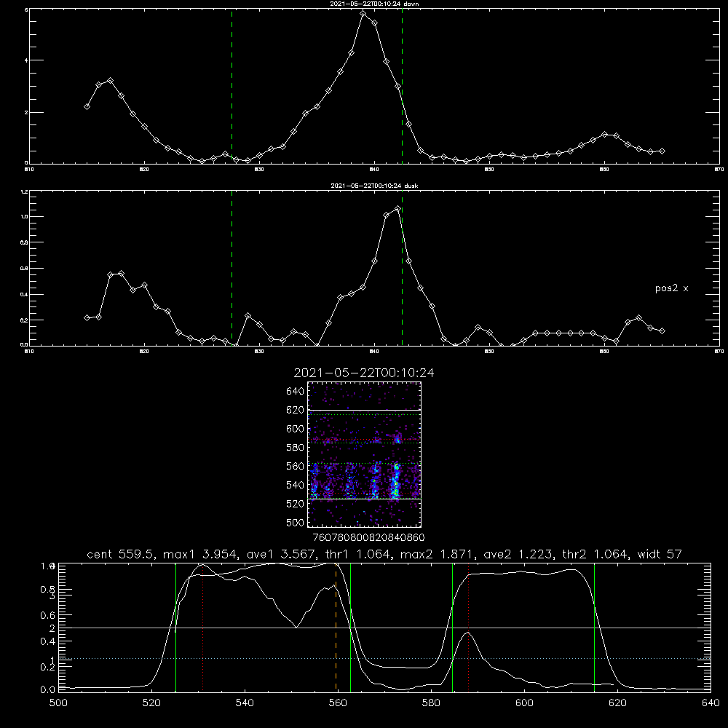Click 'cent 559.5' in the stats line
728x728 pixels.
[x=121, y=554]
